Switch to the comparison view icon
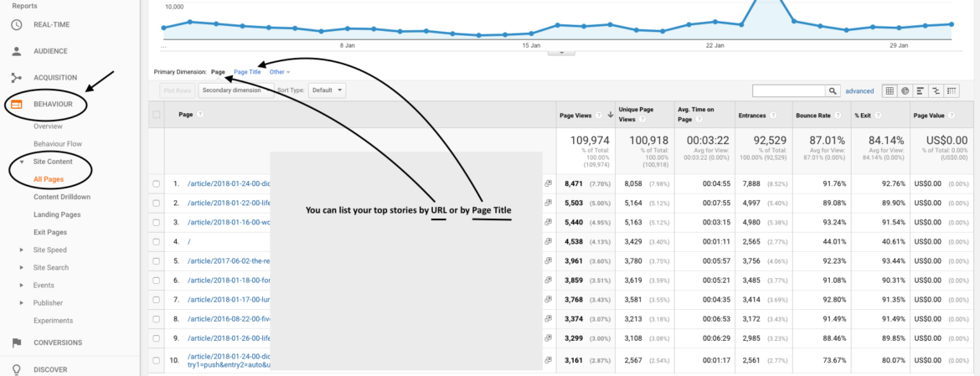The image size is (980, 376). click(936, 91)
